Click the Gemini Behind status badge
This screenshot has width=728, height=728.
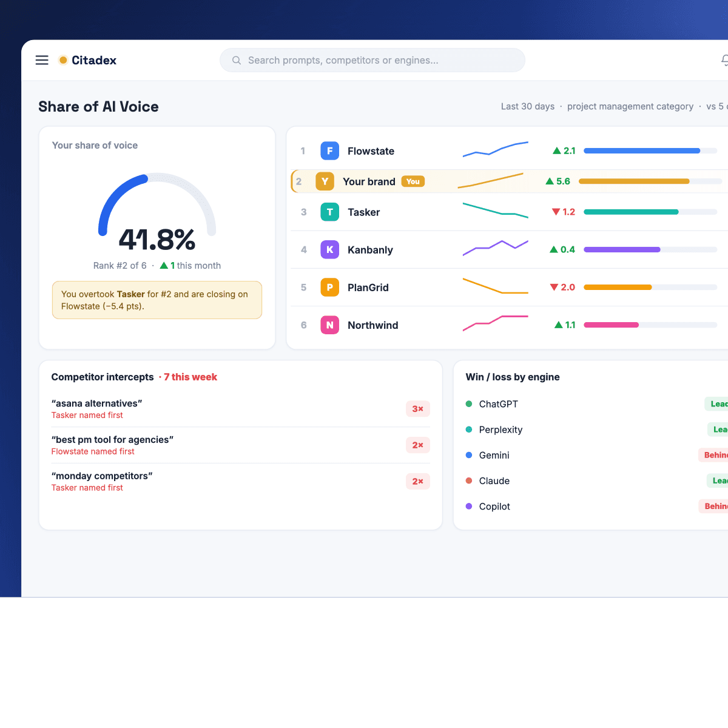[713, 455]
